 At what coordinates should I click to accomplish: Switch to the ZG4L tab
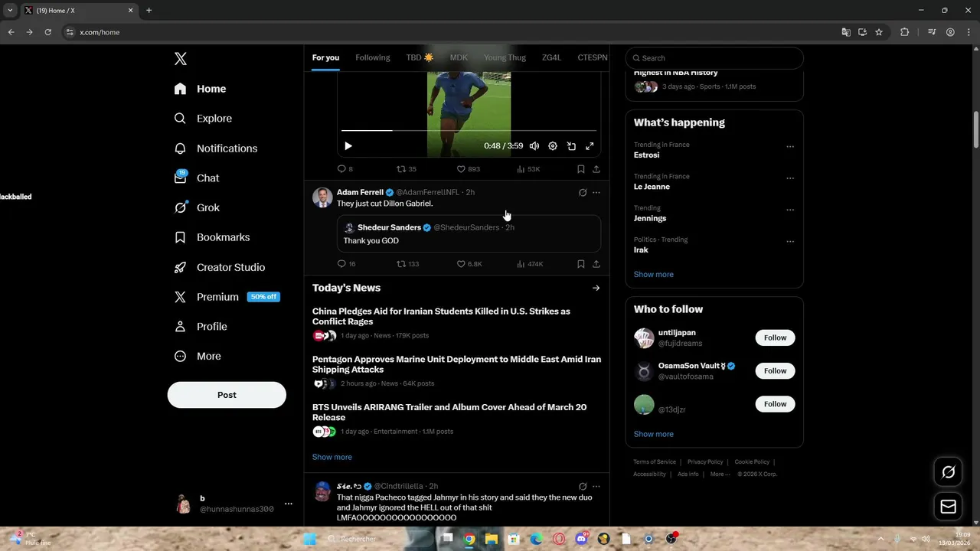pos(551,57)
